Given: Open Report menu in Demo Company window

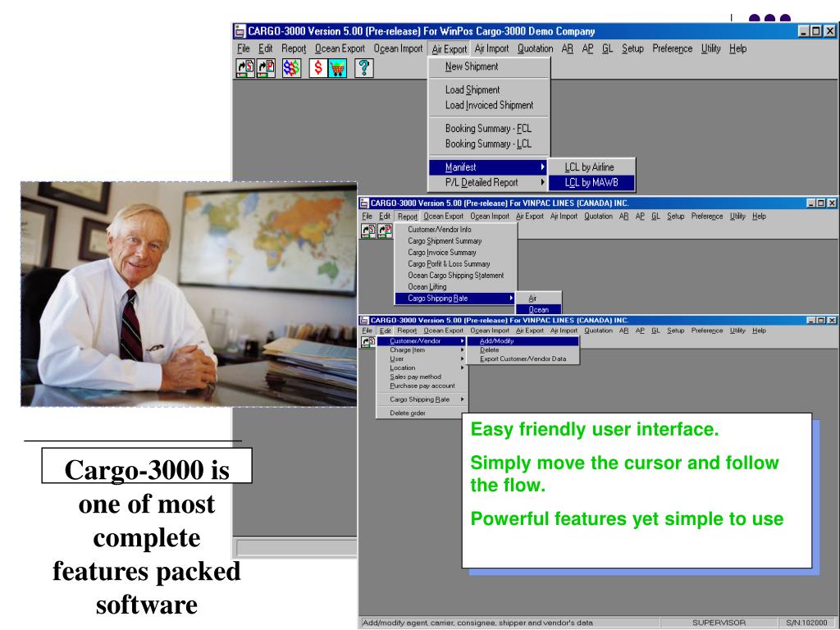Looking at the screenshot, I should (294, 48).
